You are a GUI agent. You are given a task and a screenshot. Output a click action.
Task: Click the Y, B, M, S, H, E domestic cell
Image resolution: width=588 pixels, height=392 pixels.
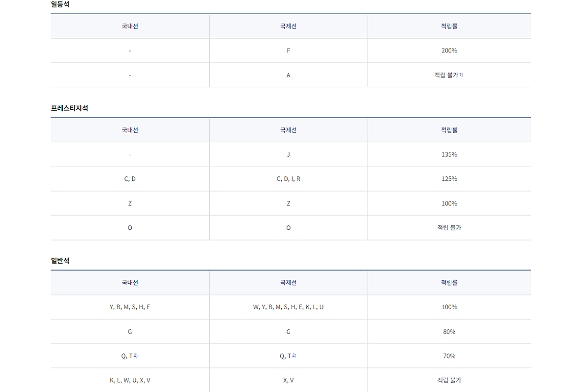(130, 307)
